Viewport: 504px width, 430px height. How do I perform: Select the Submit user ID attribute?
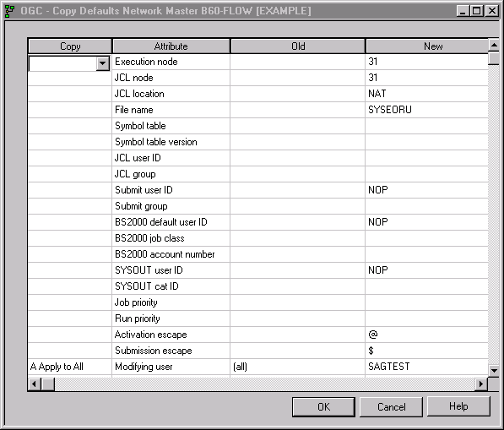(171, 190)
